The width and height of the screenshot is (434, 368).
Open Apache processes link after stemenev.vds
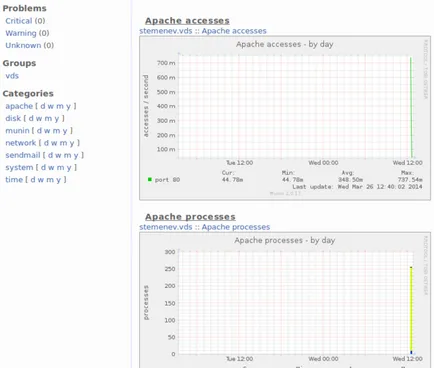click(236, 227)
